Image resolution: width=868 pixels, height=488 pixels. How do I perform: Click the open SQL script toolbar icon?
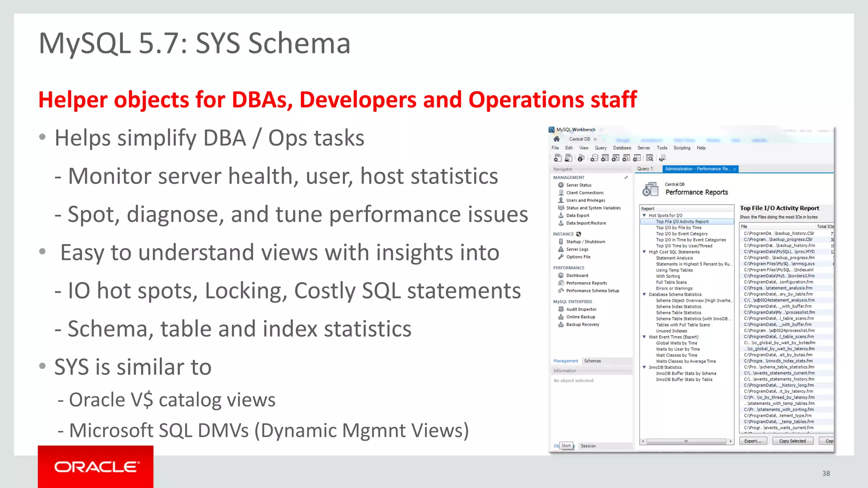pyautogui.click(x=568, y=158)
